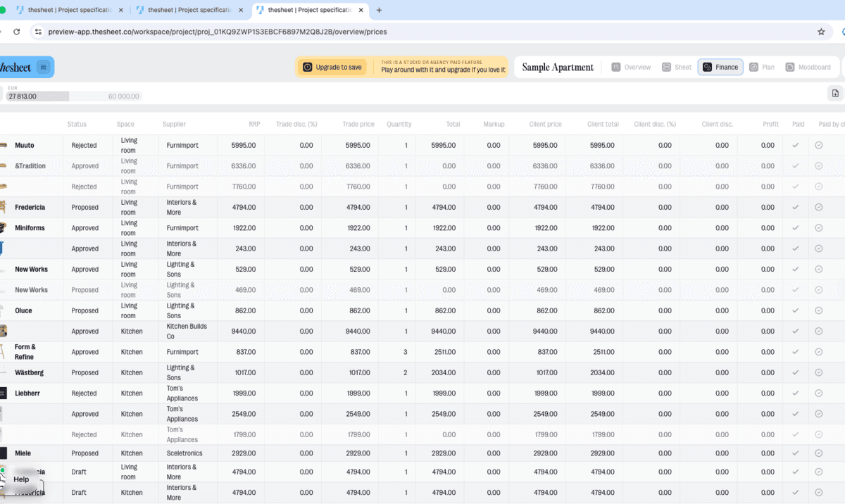Toggle Paid by client for Form & Refine row
The width and height of the screenshot is (845, 504).
(x=819, y=352)
